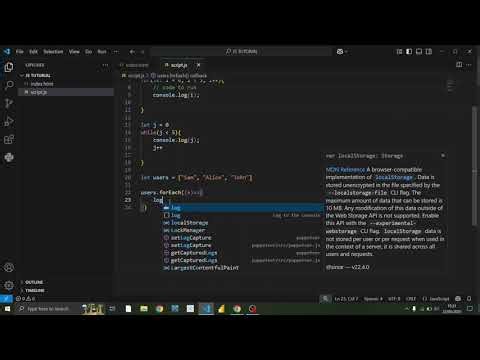The width and height of the screenshot is (480, 360).
Task: Change JavaScript language mode in status bar
Action: tap(436, 299)
